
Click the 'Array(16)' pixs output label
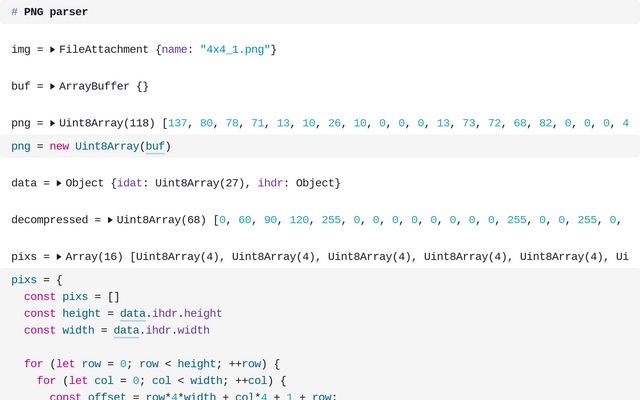pos(94,257)
